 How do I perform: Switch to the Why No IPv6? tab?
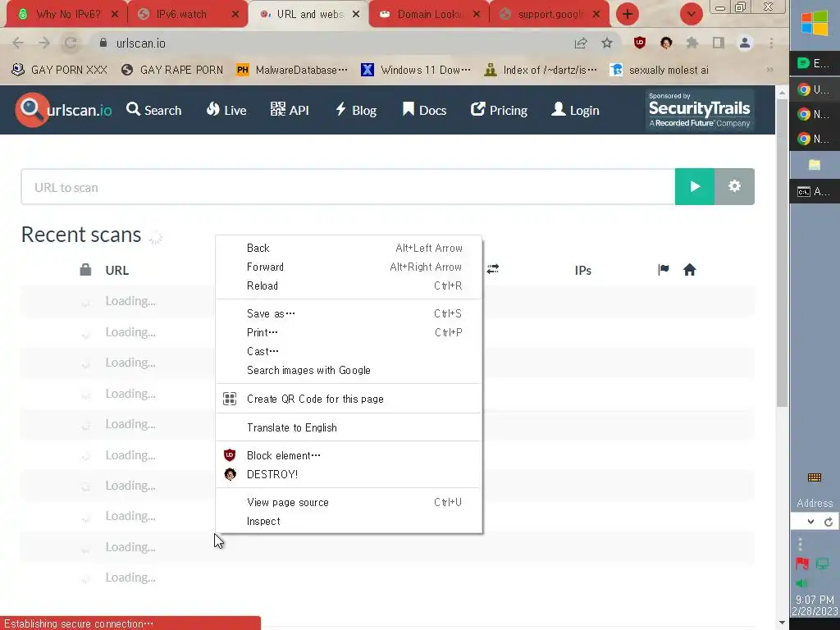click(x=67, y=15)
